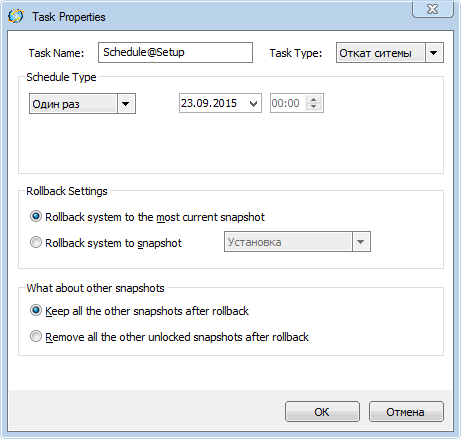461x439 pixels.
Task: Decrease time with the down spinner arrow
Action: (313, 107)
